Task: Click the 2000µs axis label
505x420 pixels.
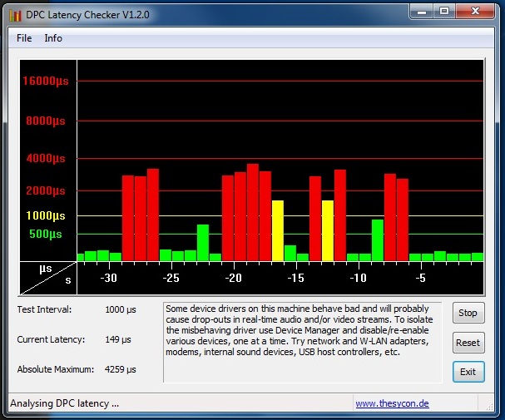Action: click(46, 190)
